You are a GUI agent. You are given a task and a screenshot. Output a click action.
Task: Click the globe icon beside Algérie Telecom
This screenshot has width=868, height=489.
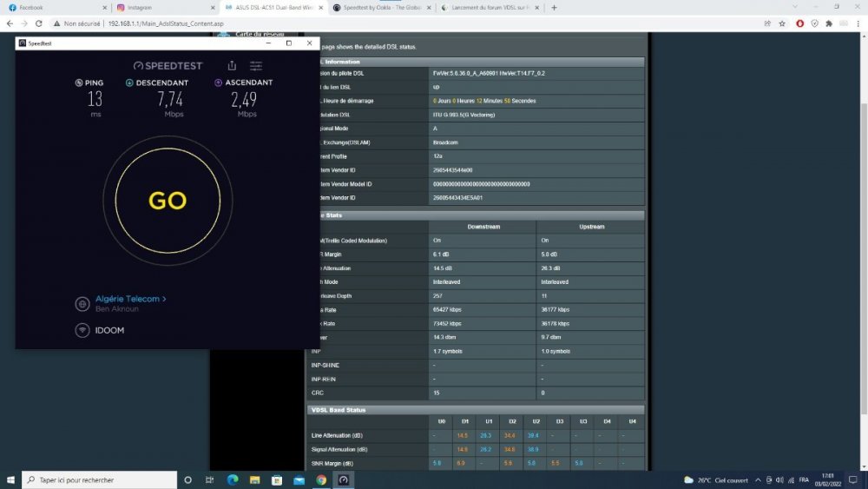pos(82,304)
